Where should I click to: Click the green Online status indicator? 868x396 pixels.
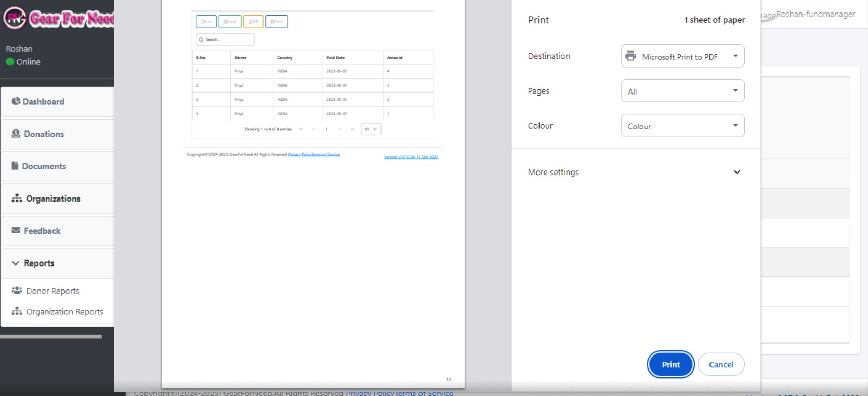(x=10, y=62)
